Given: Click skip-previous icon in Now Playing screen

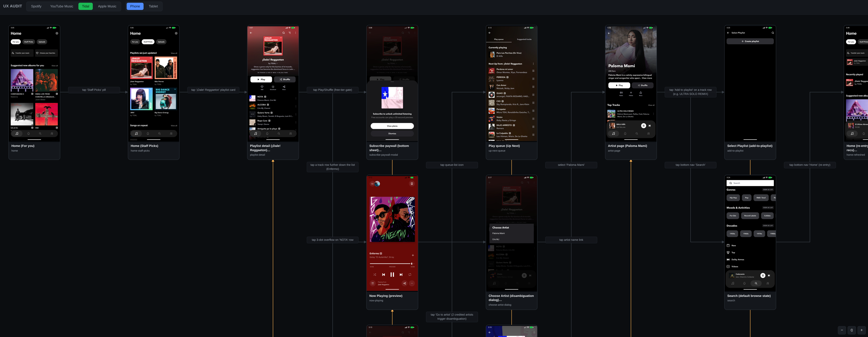Looking at the screenshot, I should point(383,275).
